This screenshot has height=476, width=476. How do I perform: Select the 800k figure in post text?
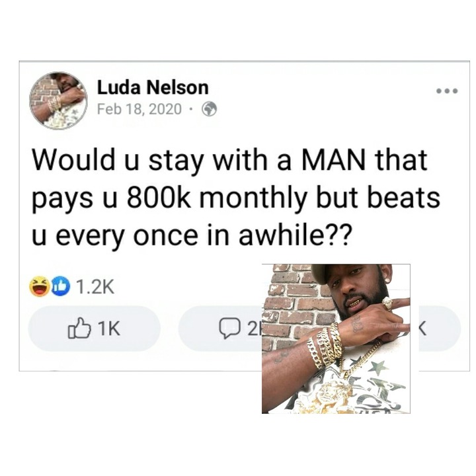coord(159,198)
